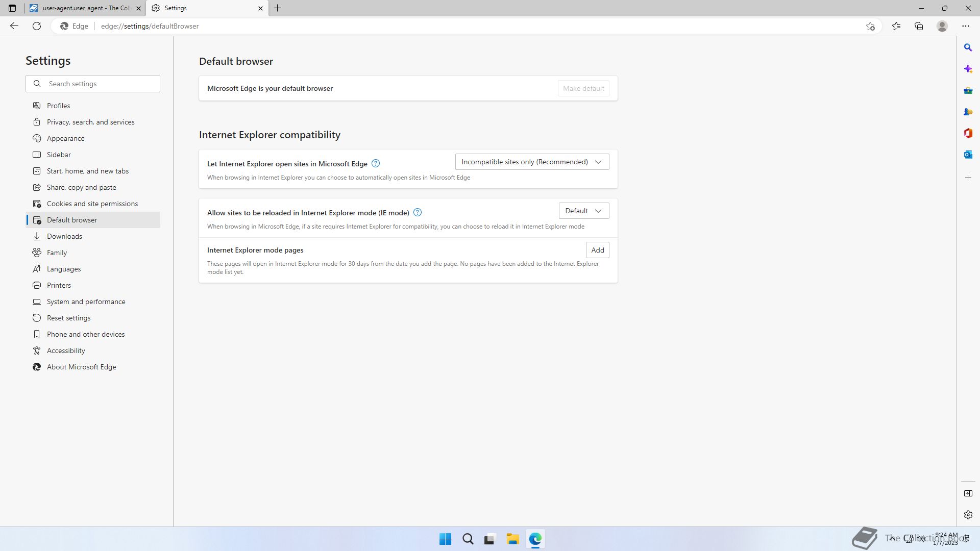
Task: Open the sidebar Search icon
Action: click(968, 47)
